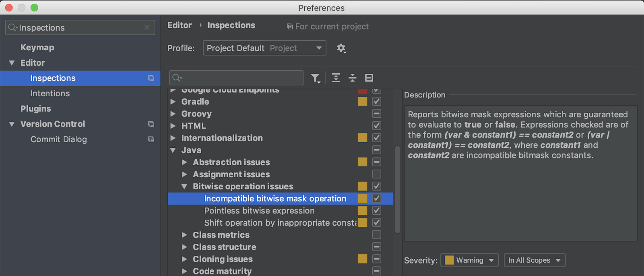Image resolution: width=644 pixels, height=276 pixels.
Task: Open the profile gear settings icon
Action: click(341, 48)
